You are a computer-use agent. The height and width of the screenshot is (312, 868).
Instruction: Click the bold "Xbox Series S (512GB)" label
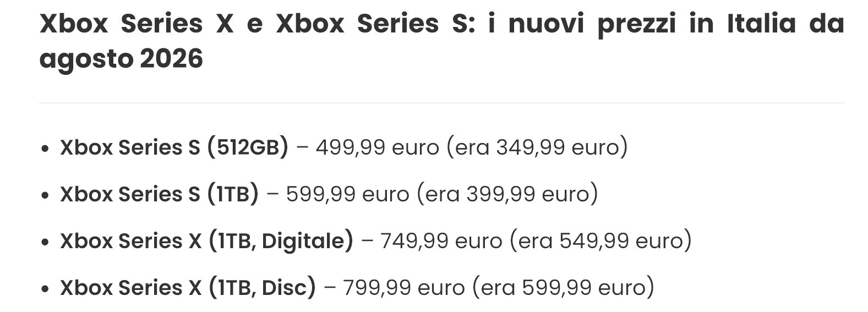tap(174, 147)
